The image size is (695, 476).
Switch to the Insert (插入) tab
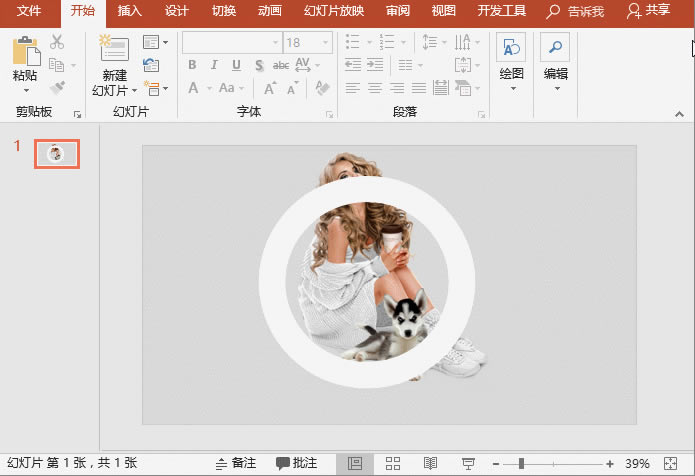pos(129,12)
